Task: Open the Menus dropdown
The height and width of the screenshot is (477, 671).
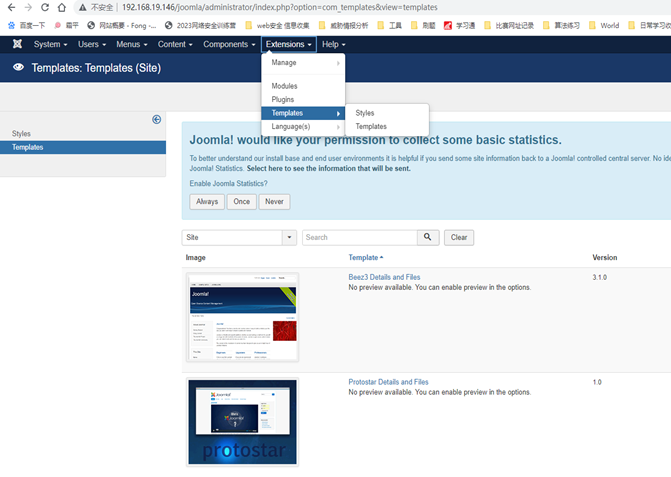Action: [132, 44]
